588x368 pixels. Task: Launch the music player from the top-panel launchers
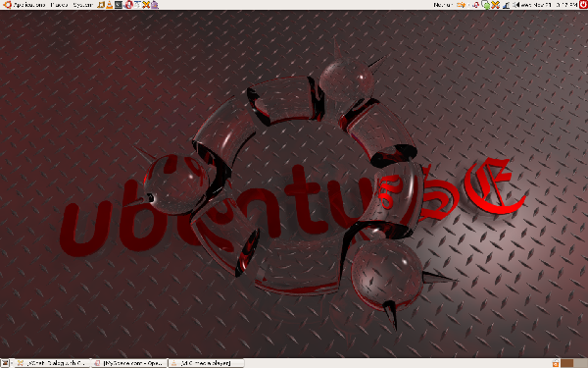tap(101, 5)
